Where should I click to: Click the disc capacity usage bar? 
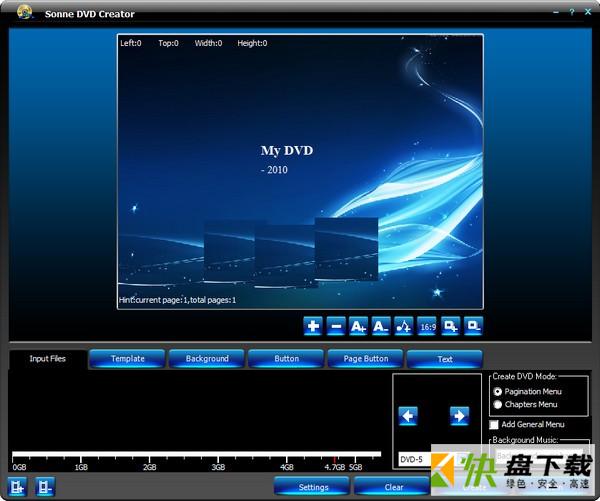click(x=196, y=454)
